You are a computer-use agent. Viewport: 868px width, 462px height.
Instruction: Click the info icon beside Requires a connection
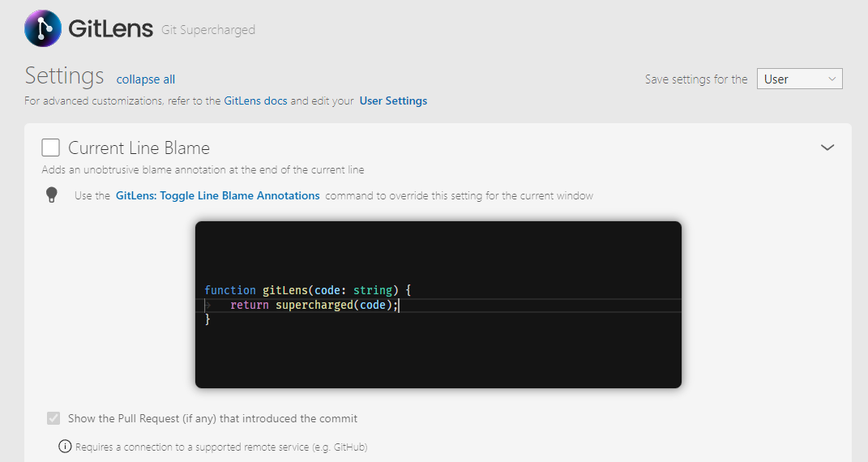tap(65, 446)
